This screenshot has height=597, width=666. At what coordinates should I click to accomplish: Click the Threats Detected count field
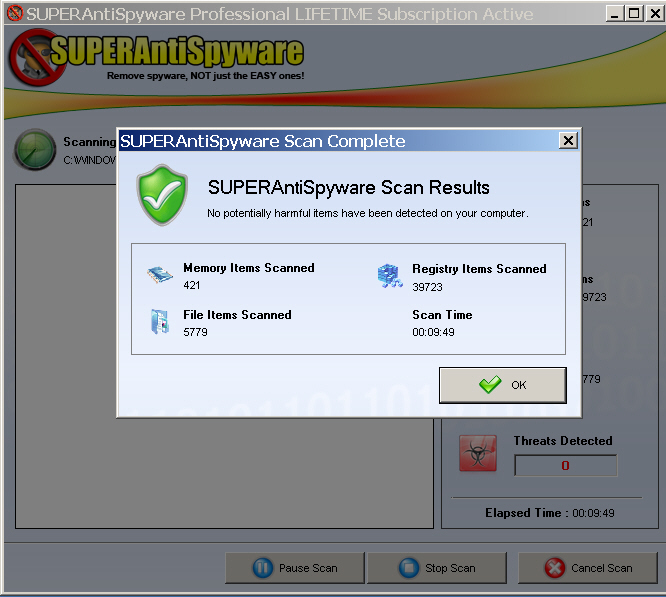(565, 465)
